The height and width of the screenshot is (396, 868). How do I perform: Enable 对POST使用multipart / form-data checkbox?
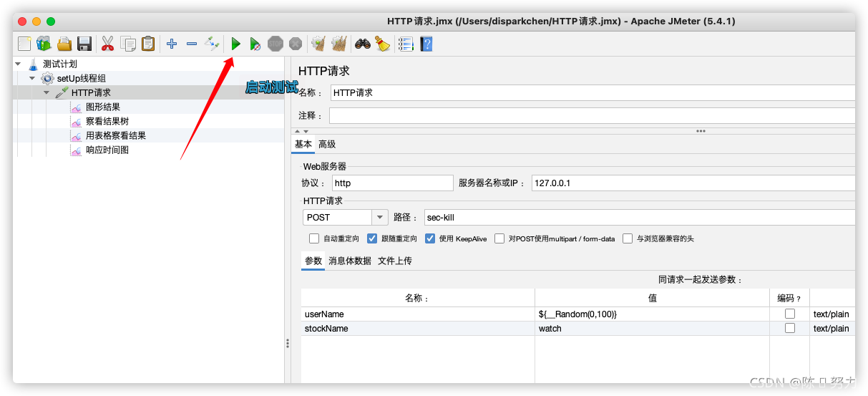click(499, 238)
